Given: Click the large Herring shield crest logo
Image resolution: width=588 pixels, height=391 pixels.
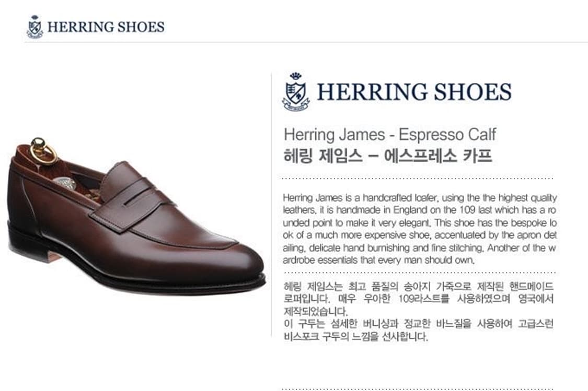Looking at the screenshot, I should [x=296, y=92].
